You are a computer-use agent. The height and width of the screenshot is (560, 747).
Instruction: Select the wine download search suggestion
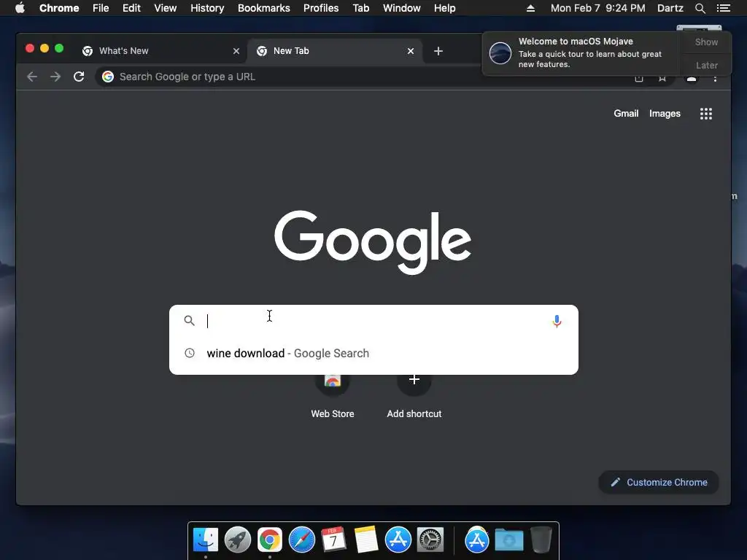373,354
